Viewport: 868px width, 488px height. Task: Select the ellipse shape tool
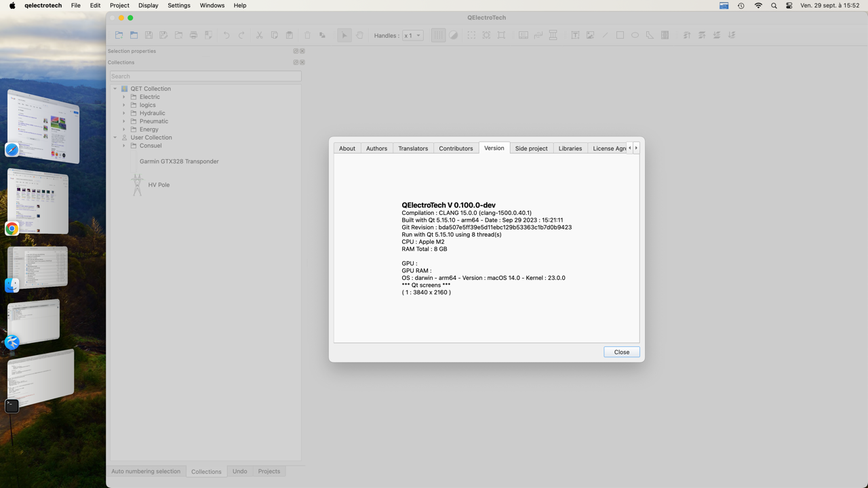tap(635, 35)
